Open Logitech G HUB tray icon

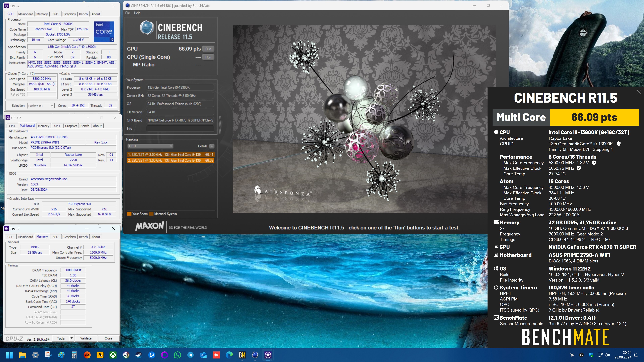click(581, 355)
